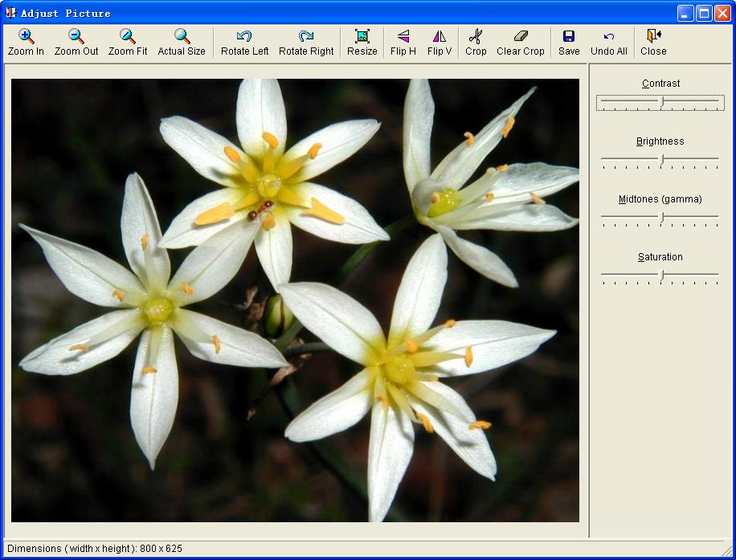Flip the image horizontally with Flip H
This screenshot has width=736, height=560.
pos(403,37)
